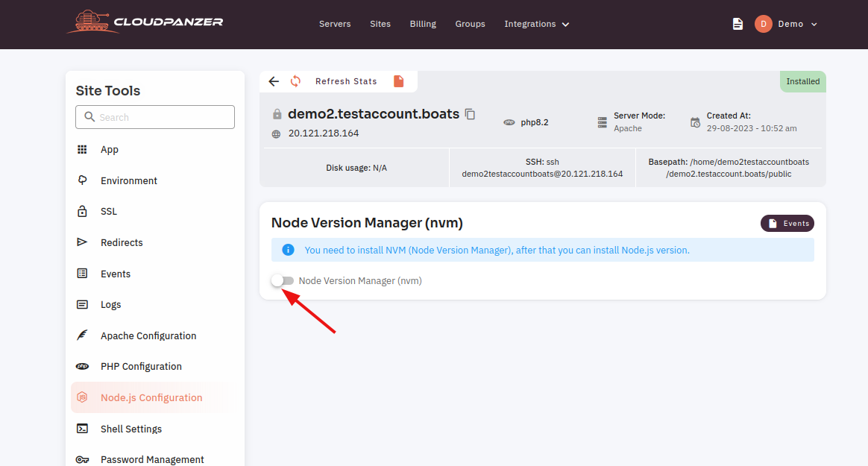Click the Server Mode Apache value
The image size is (868, 466).
coord(628,128)
